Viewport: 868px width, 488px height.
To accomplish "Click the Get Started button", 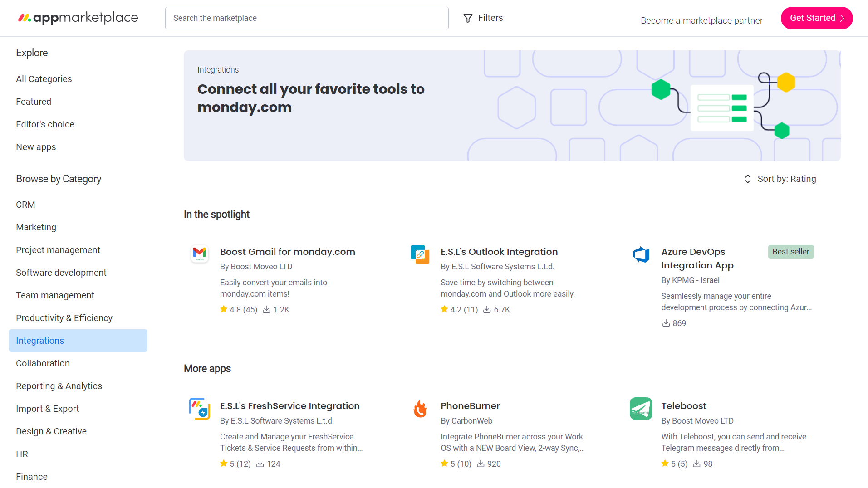I will [816, 18].
